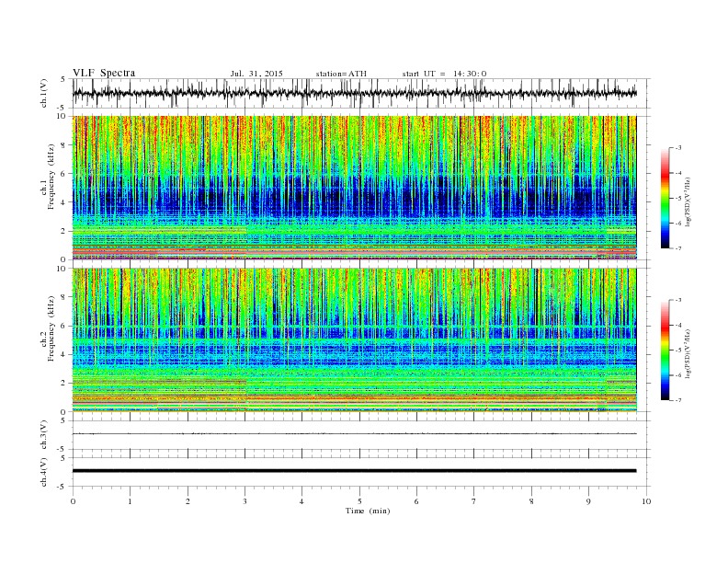Click the "7" tick on the time axis

[474, 501]
